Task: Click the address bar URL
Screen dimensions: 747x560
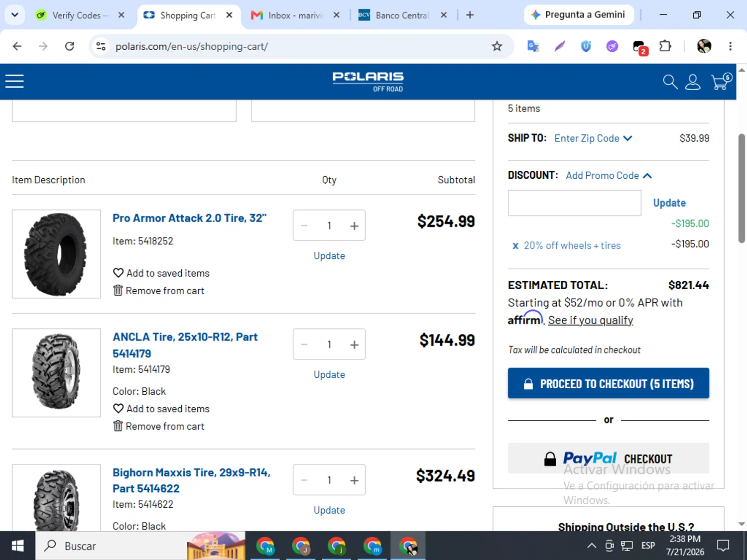Action: [192, 46]
